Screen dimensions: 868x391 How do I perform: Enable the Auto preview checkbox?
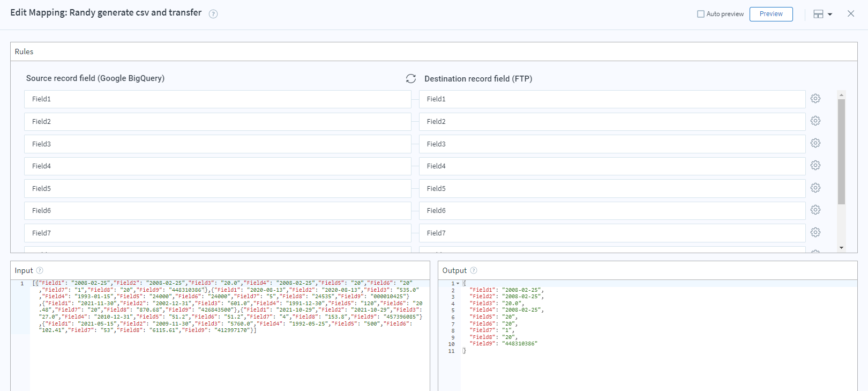701,14
